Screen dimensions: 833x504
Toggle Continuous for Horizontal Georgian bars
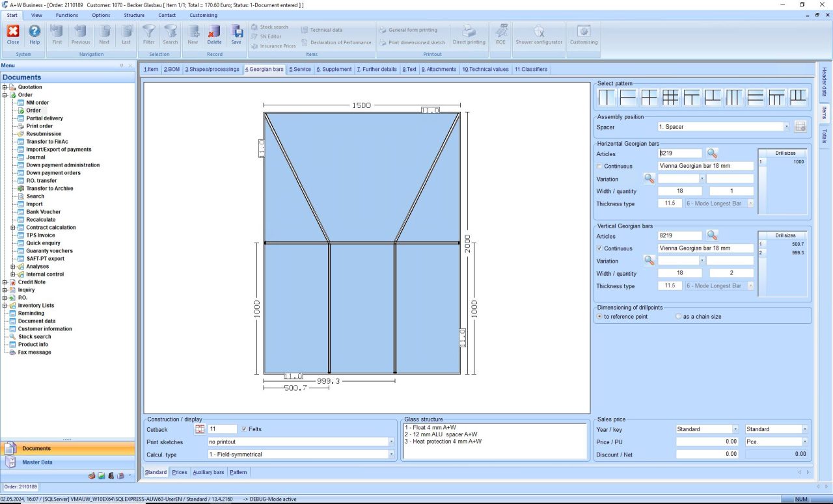pos(599,166)
